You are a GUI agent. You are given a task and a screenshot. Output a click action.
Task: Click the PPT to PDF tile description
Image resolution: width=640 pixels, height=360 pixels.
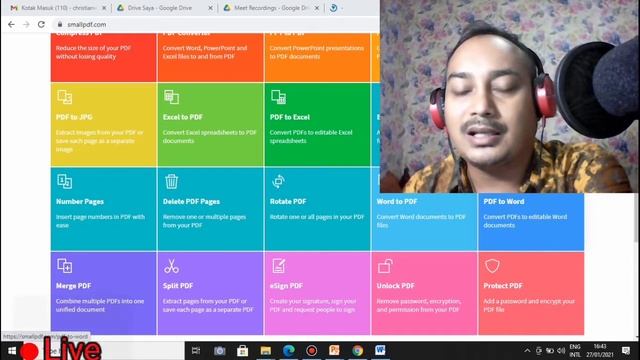317,52
